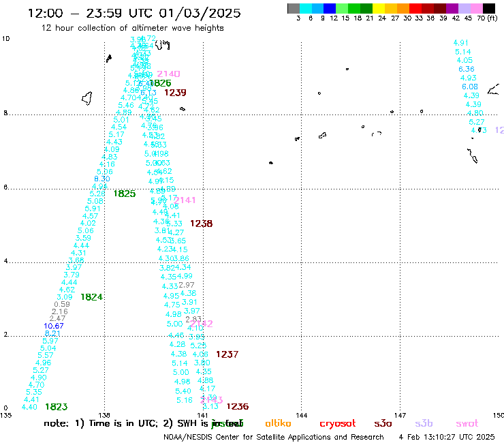Viewport: 504px width, 443px height.
Task: Click the green time label 1825
Action: tap(125, 194)
